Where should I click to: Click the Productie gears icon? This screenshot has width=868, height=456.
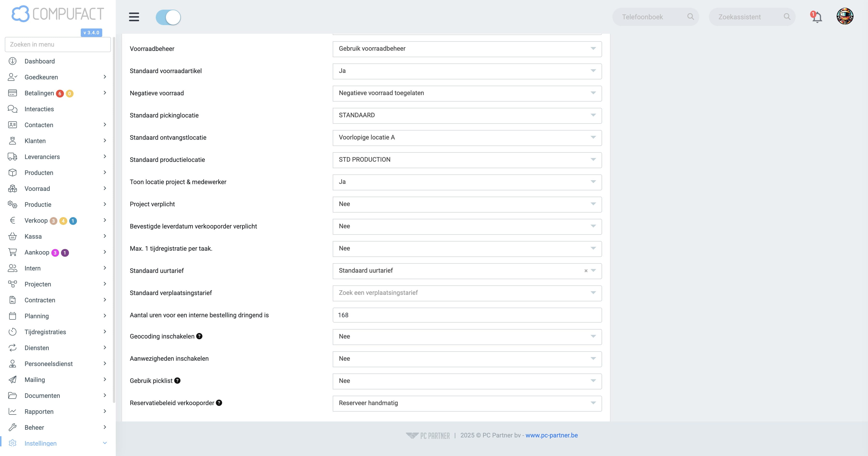(13, 204)
